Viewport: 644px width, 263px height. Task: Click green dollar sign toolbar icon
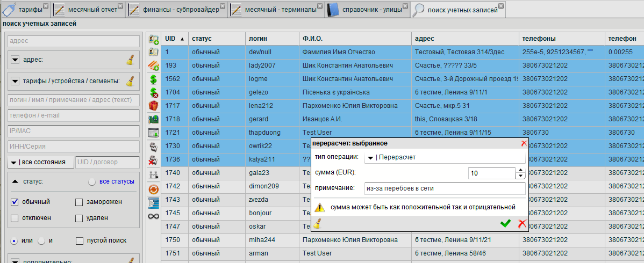[154, 79]
